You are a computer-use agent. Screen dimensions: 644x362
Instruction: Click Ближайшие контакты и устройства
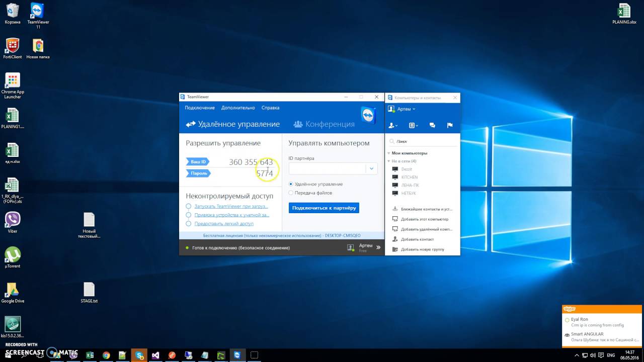pos(426,209)
